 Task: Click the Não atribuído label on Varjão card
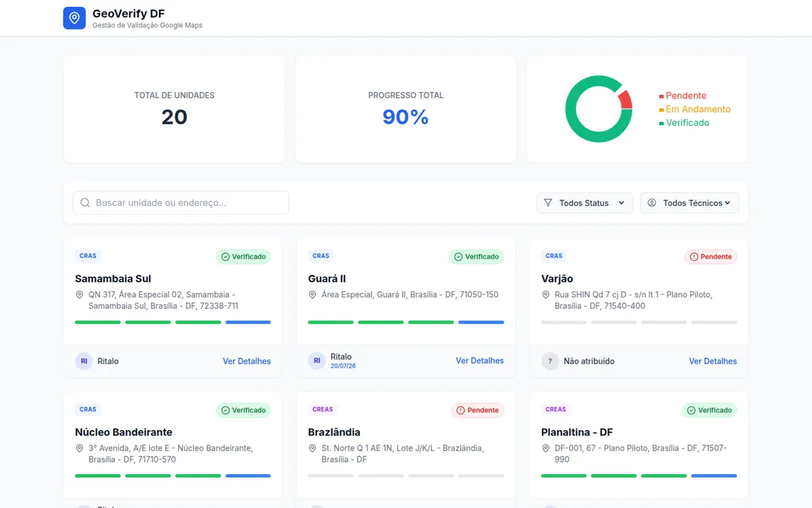tap(589, 361)
